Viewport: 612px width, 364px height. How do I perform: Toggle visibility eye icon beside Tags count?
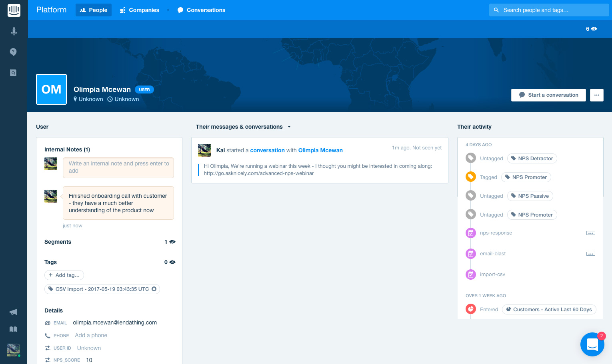point(172,262)
